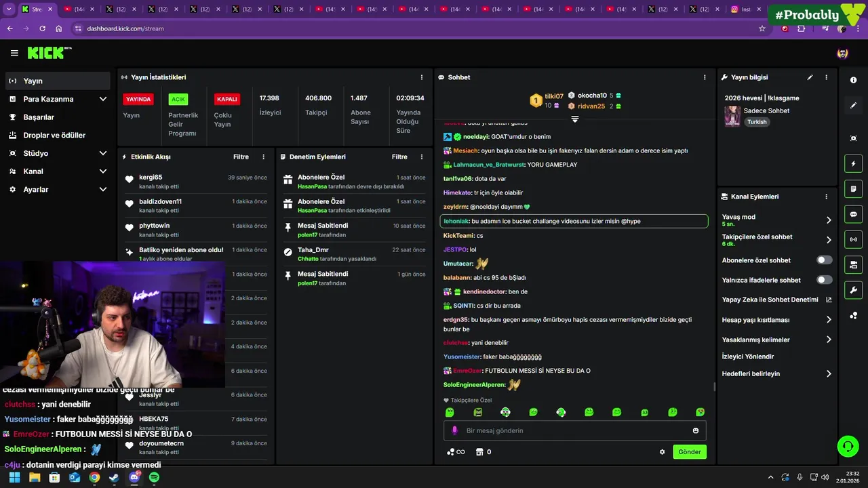The width and height of the screenshot is (868, 488).
Task: Open Sohbet panel three-dot options
Action: 705,77
